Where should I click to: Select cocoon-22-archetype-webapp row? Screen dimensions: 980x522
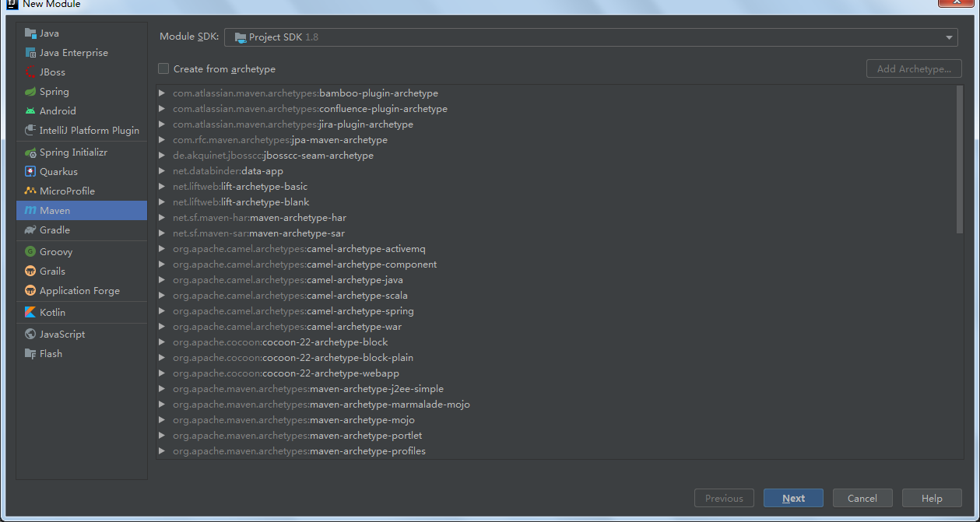pos(555,373)
